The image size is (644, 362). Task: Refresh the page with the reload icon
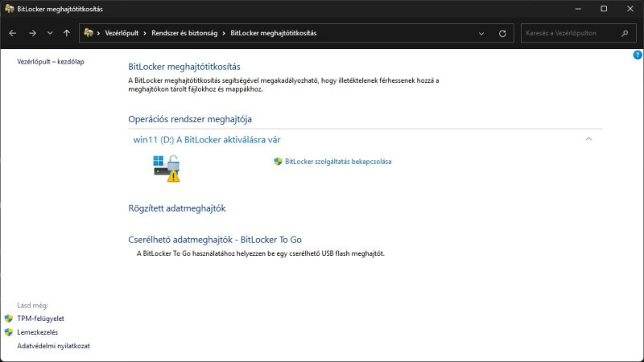(502, 34)
